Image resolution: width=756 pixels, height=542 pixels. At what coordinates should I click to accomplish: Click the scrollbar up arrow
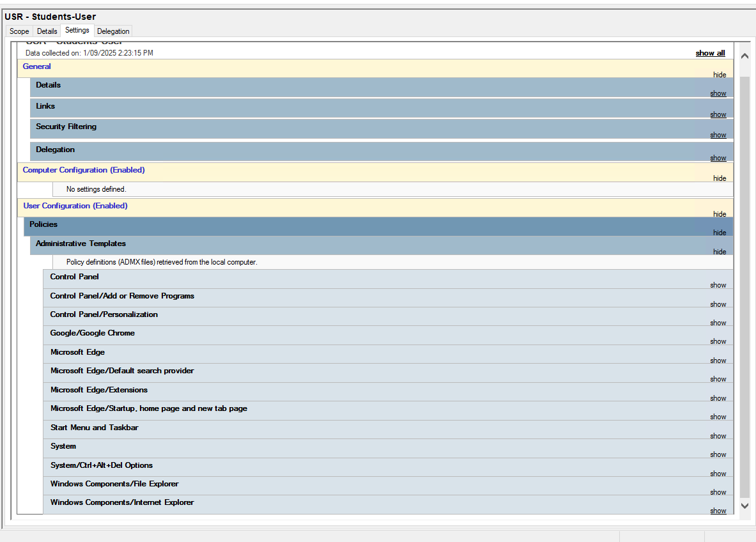[x=744, y=56]
